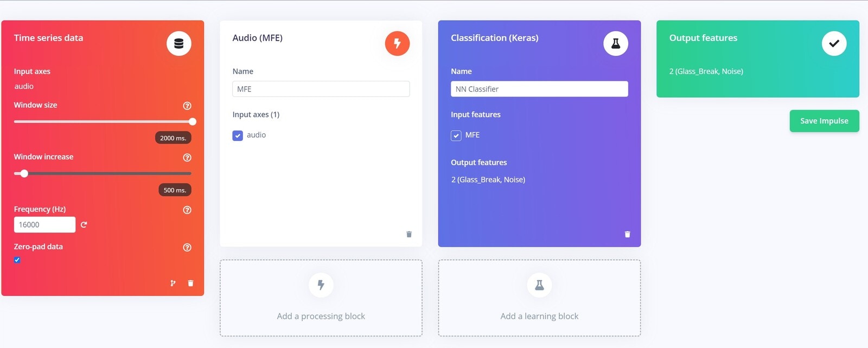Click the checkmark icon on Output features
Screen dimensions: 868x348
[834, 43]
